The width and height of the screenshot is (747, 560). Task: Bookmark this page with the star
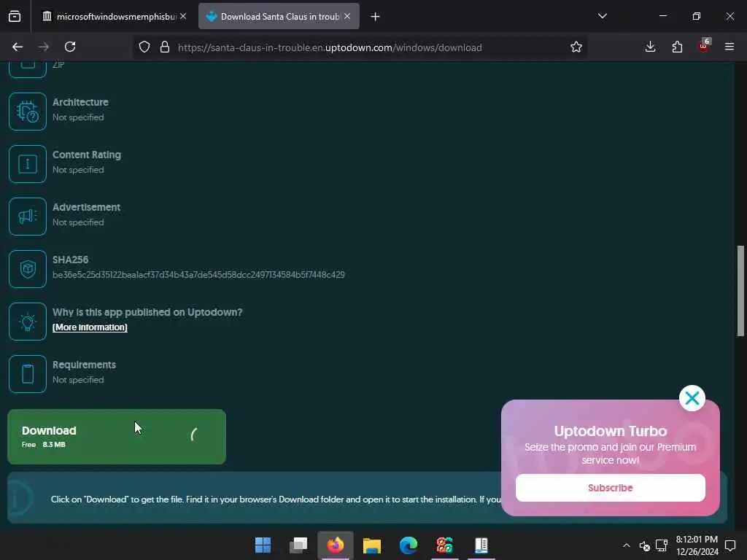tap(576, 47)
